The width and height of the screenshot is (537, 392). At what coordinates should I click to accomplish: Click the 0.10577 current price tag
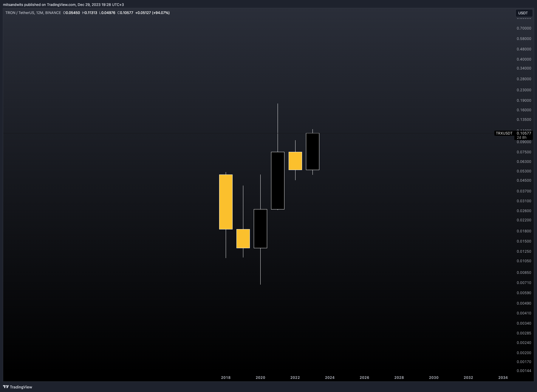pos(524,133)
